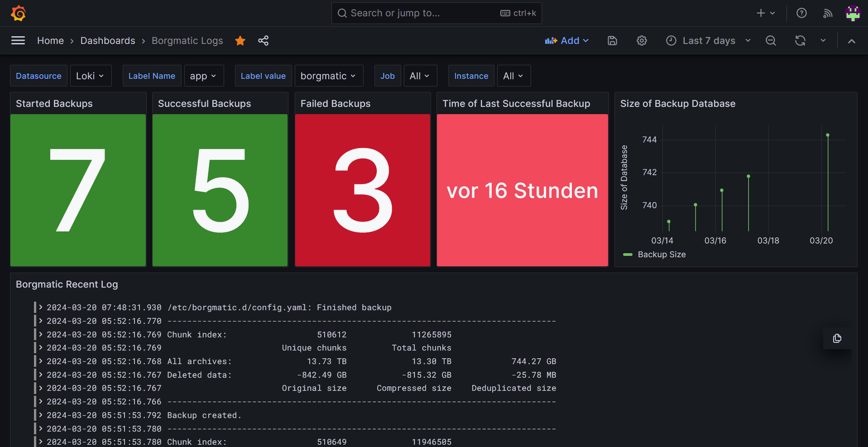Click the Instance variable label

tap(471, 76)
